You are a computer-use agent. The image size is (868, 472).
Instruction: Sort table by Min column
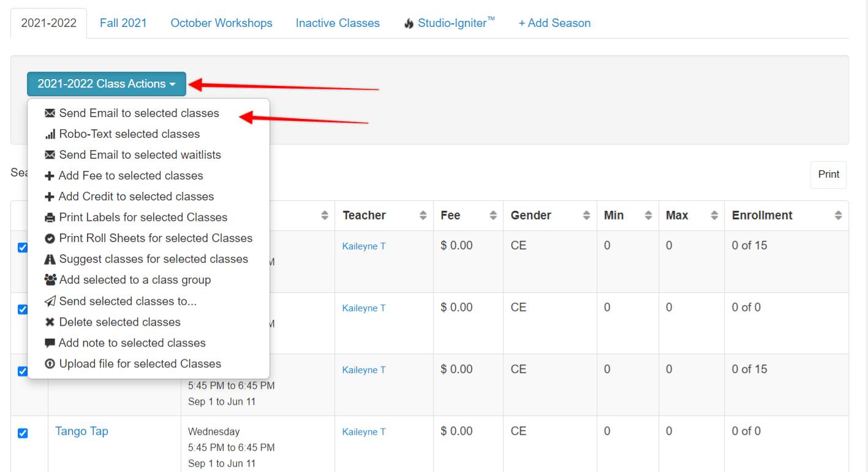click(x=648, y=216)
